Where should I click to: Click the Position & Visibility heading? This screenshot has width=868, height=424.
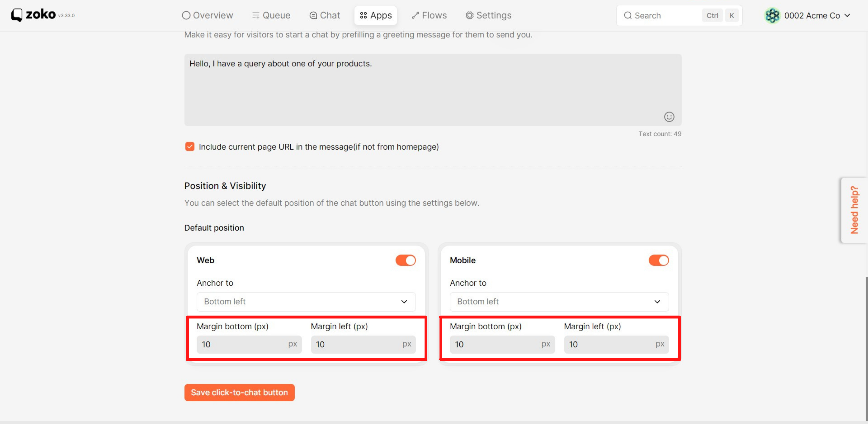pyautogui.click(x=225, y=186)
